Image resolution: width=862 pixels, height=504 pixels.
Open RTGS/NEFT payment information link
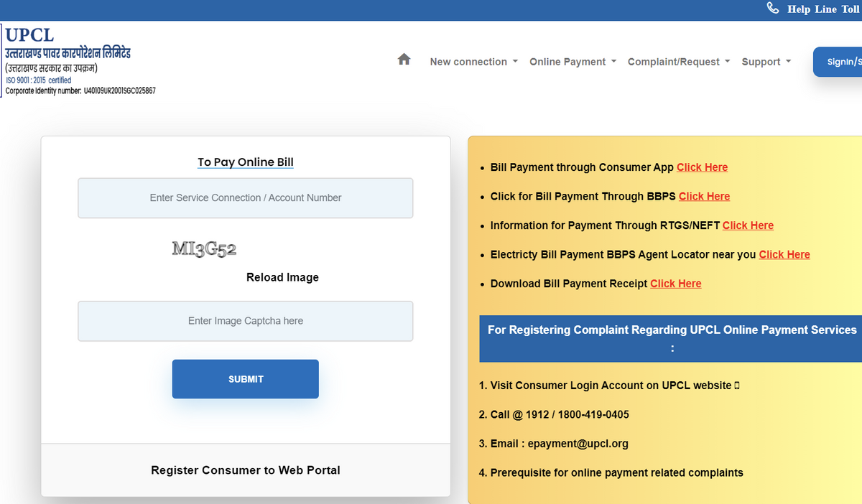click(748, 225)
